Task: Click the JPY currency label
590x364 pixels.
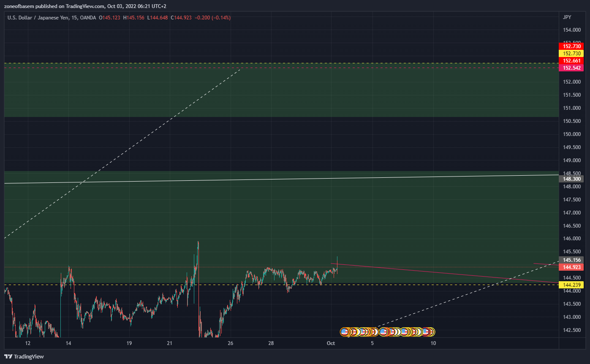Action: (567, 17)
